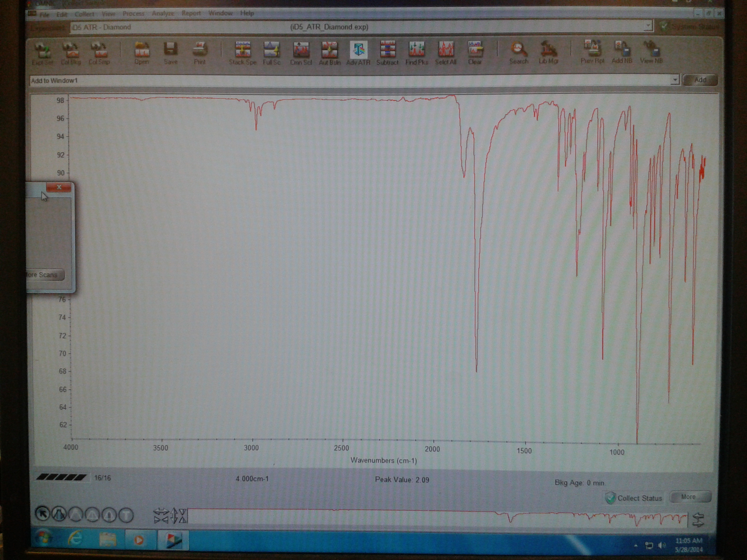This screenshot has height=560, width=747.
Task: Click the Add button
Action: click(699, 80)
